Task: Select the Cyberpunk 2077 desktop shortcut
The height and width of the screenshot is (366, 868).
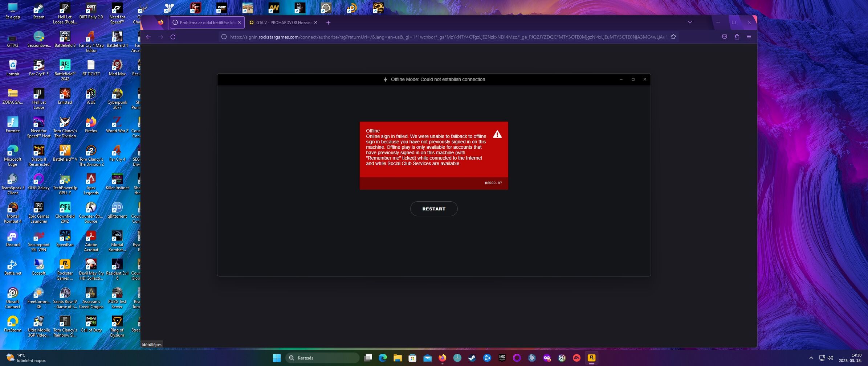Action: click(x=117, y=99)
